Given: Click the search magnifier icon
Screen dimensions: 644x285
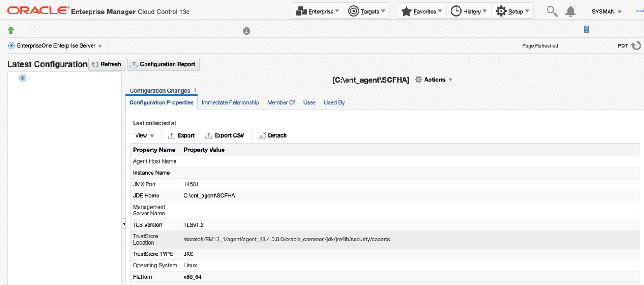Looking at the screenshot, I should click(x=552, y=12).
